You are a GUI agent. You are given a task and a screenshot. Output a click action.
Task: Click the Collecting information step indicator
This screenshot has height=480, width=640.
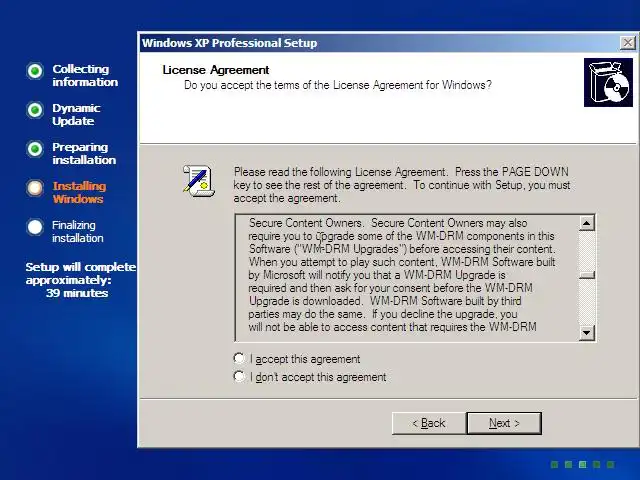[35, 71]
